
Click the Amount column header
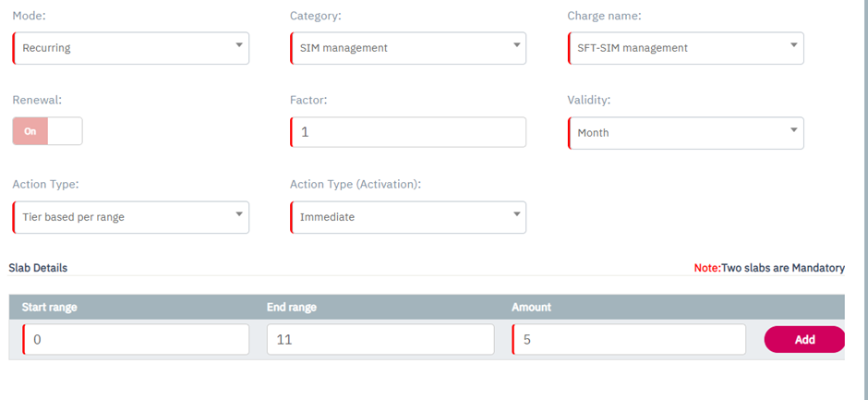pos(531,308)
